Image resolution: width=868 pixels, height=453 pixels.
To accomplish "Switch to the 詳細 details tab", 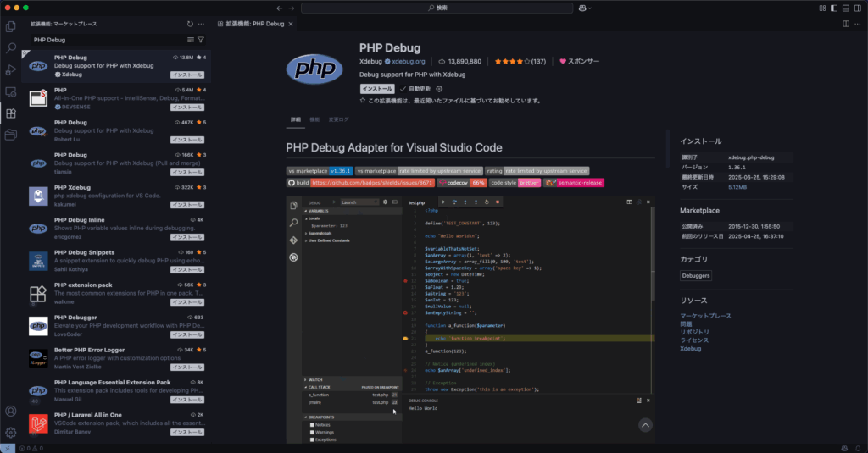I will pos(296,119).
